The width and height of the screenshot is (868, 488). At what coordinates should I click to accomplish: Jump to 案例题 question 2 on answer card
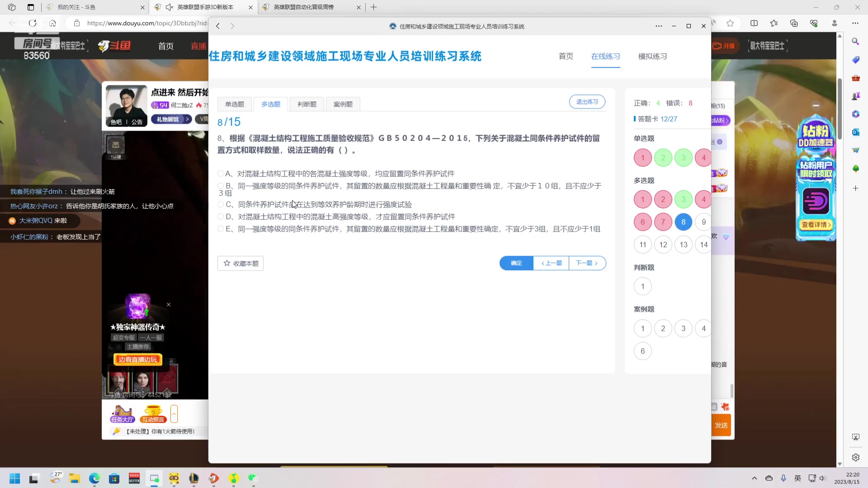tap(663, 328)
